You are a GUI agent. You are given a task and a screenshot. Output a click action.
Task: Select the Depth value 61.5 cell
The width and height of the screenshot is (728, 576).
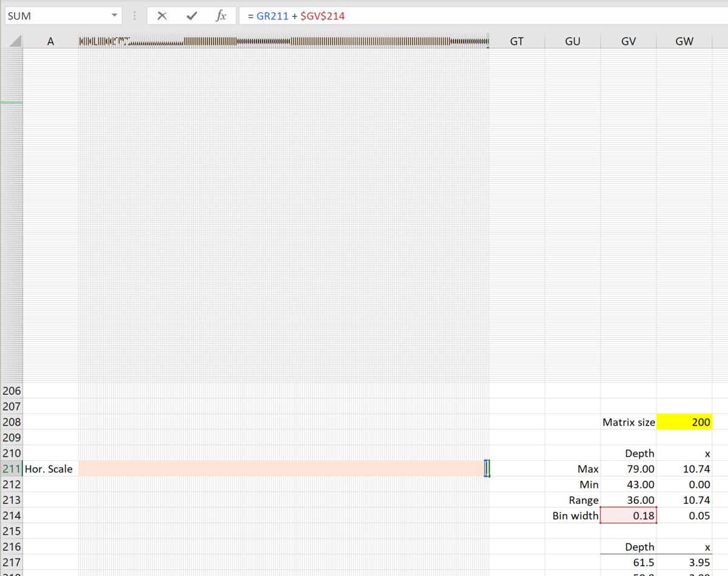628,563
